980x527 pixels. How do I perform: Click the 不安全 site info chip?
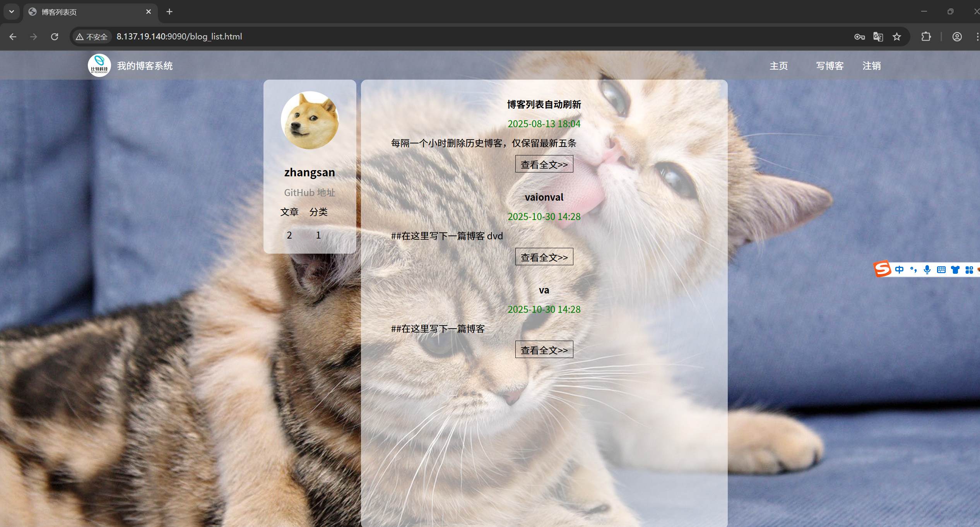(92, 37)
